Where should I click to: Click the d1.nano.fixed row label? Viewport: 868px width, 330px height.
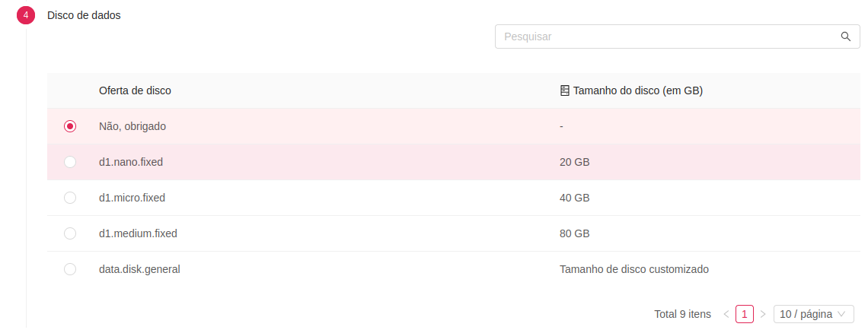131,163
